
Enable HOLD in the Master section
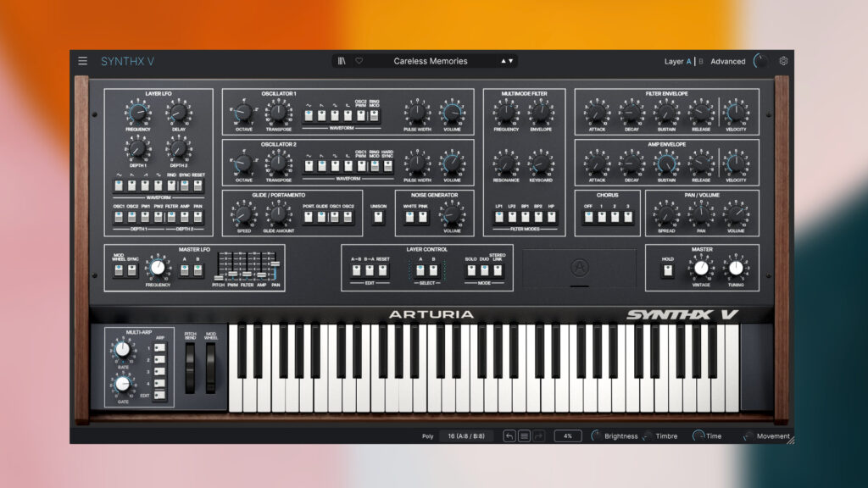pyautogui.click(x=669, y=269)
